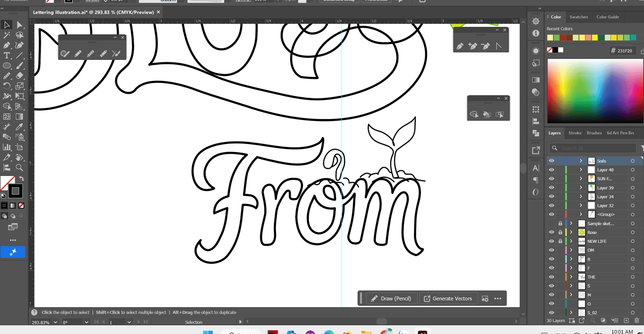This screenshot has width=644, height=334.
Task: Select the Eraser tool in the main toolbar
Action: click(x=19, y=76)
